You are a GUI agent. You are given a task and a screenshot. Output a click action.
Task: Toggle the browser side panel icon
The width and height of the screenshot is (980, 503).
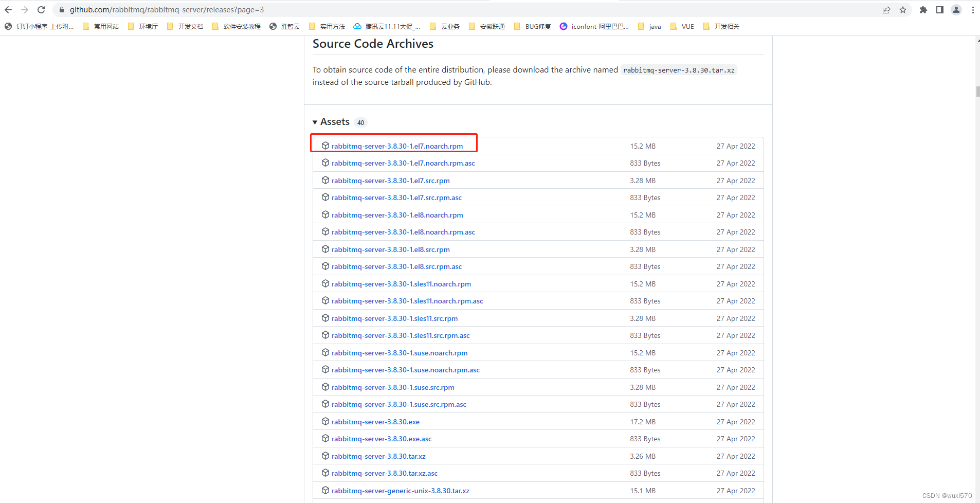[940, 10]
